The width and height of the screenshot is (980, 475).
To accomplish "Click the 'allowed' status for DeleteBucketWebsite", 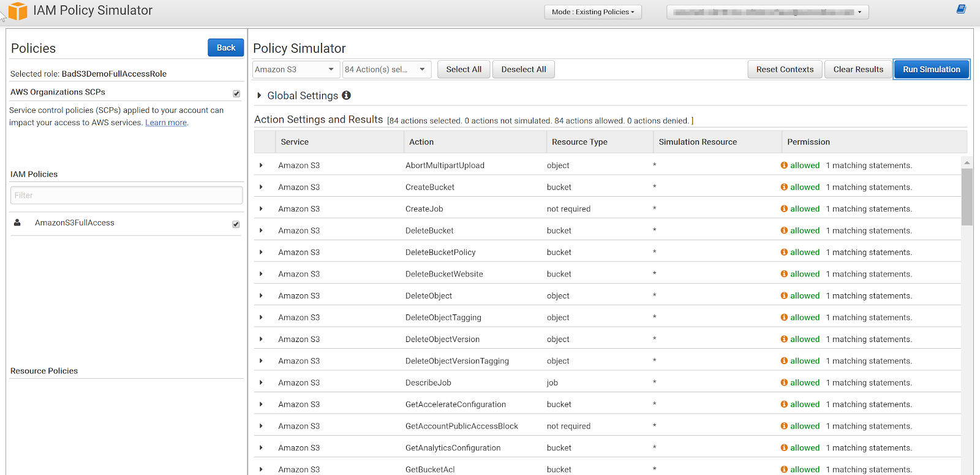I will [805, 274].
